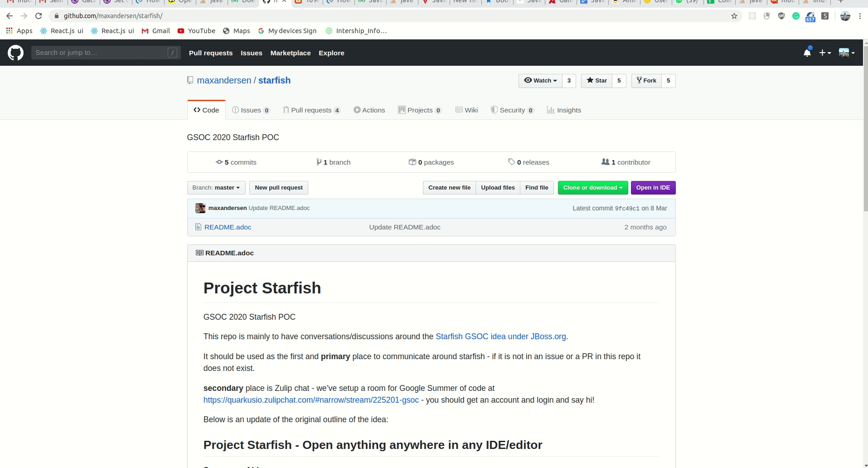The image size is (868, 468).
Task: Open the user avatar menu
Action: coord(847,53)
